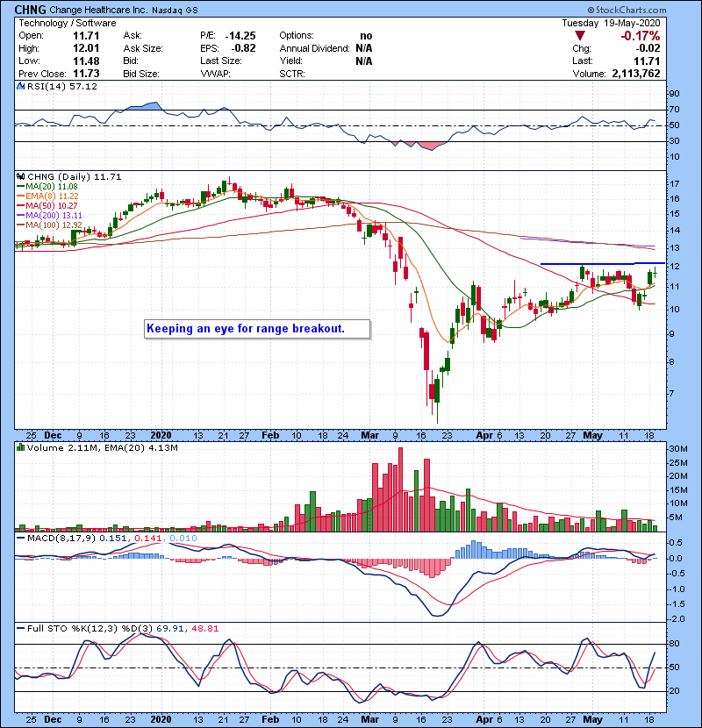Click the Nasdaq GS exchange label
This screenshot has height=728, width=702.
coord(175,11)
